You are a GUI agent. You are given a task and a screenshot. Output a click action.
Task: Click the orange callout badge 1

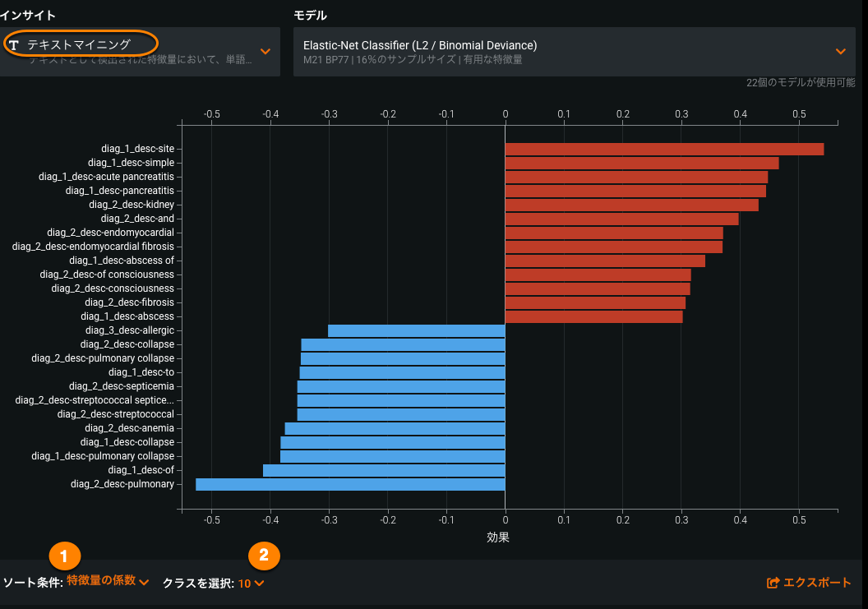(x=64, y=556)
